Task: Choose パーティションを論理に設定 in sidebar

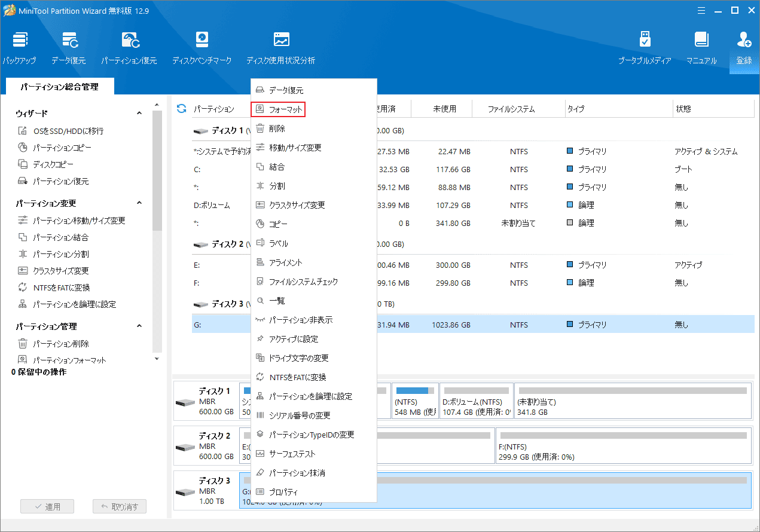Action: 66,304
